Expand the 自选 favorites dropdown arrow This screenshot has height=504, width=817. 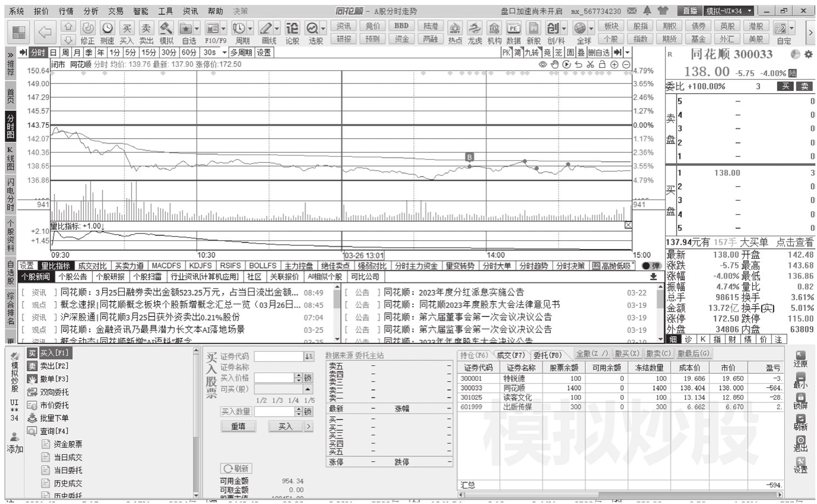tap(196, 29)
